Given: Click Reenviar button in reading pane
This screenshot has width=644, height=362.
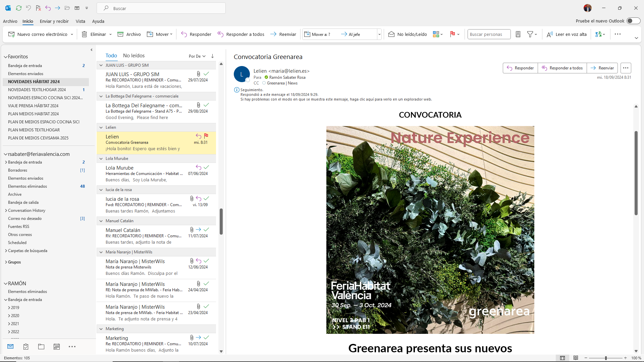Looking at the screenshot, I should 602,68.
